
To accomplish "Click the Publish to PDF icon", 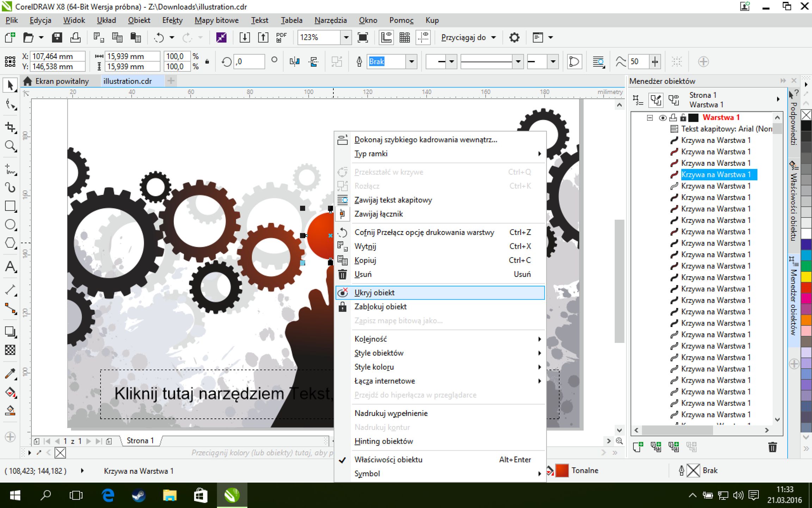I will coord(281,37).
